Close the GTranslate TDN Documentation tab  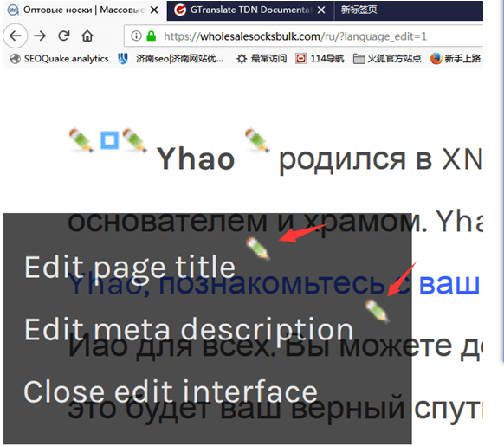[321, 10]
